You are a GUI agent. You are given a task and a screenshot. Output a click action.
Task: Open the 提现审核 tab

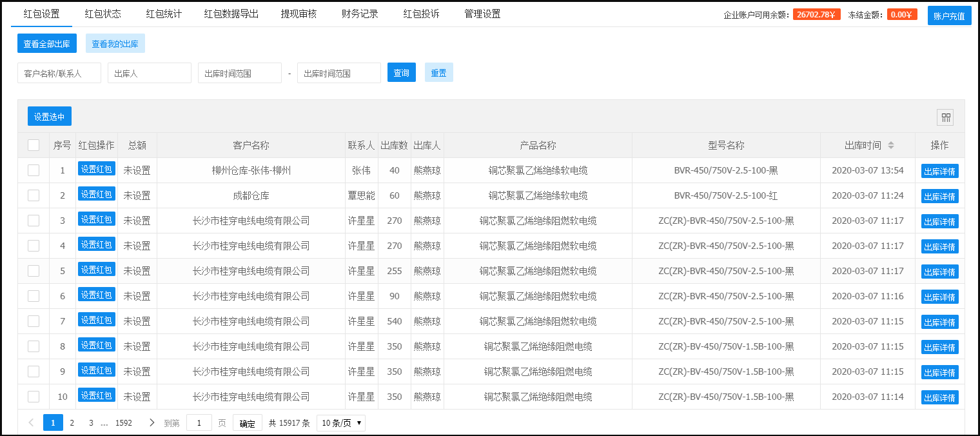pos(299,14)
